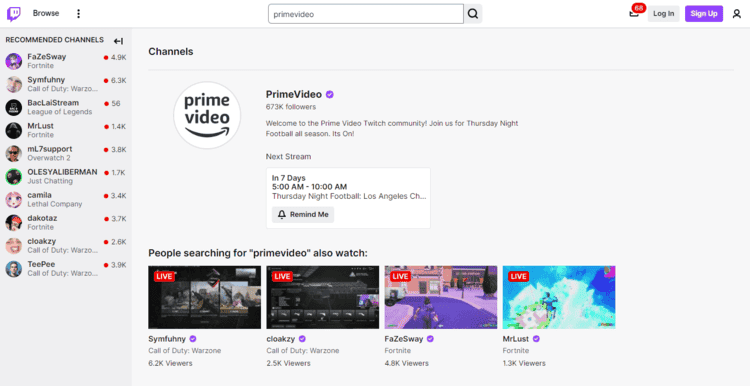
Task: Open cloakzy's live stream thumbnail
Action: 323,298
